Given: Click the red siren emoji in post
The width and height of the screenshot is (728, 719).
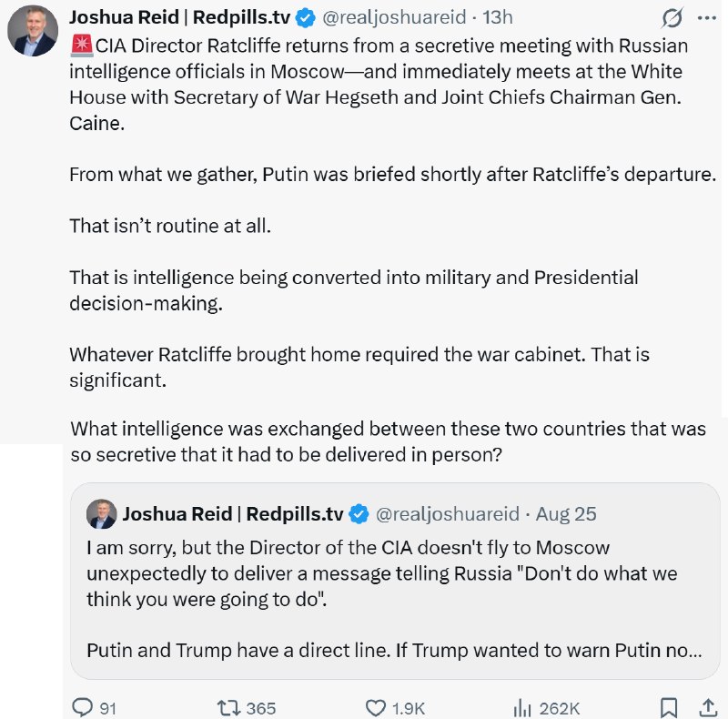Looking at the screenshot, I should click(82, 46).
